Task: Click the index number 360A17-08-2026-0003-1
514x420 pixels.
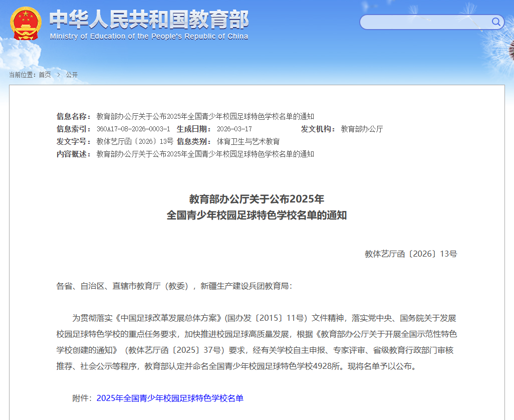Action: point(133,129)
